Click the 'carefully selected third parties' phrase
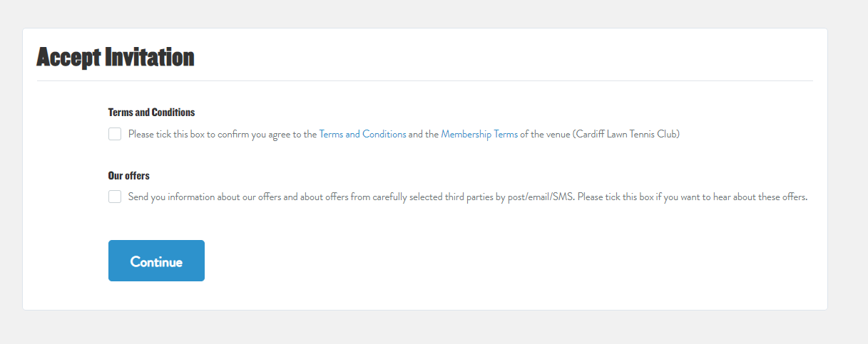 [x=429, y=197]
